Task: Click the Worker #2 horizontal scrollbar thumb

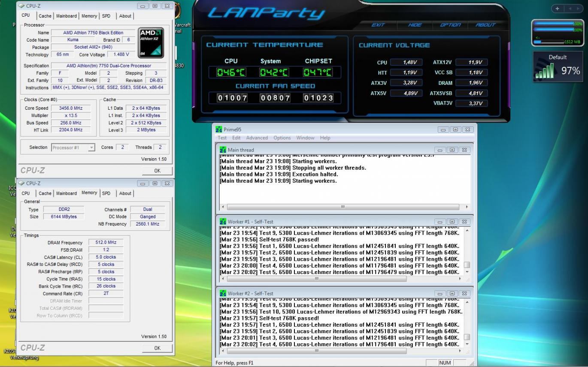Action: click(x=316, y=351)
